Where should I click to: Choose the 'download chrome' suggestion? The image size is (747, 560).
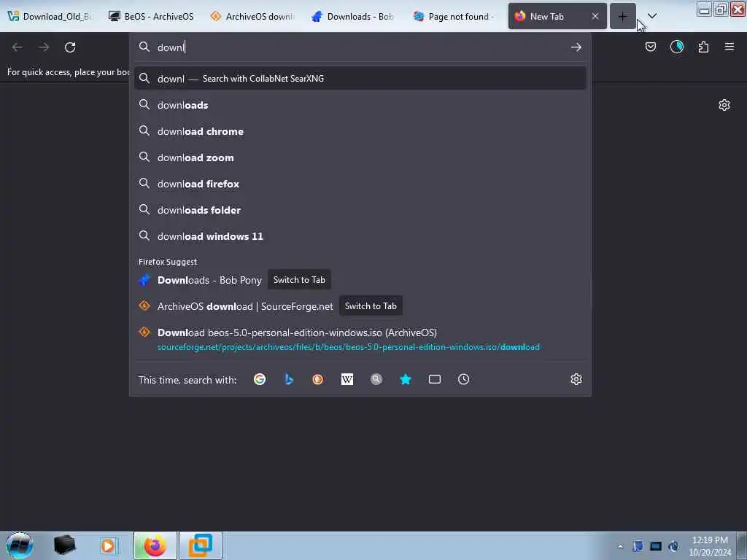360,131
